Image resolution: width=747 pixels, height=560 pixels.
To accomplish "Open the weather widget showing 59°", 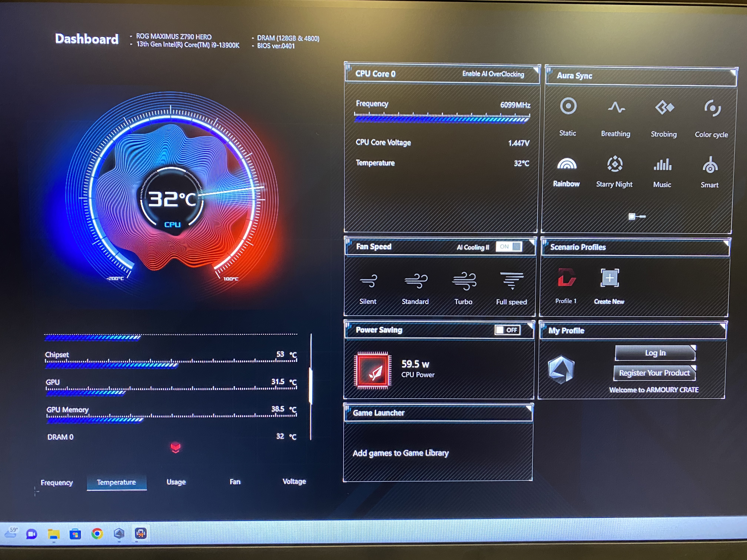I will [11, 532].
